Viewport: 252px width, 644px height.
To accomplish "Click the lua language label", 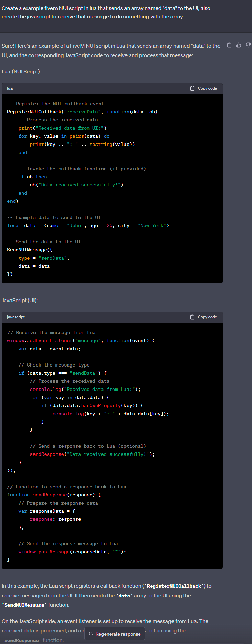I will 10,88.
